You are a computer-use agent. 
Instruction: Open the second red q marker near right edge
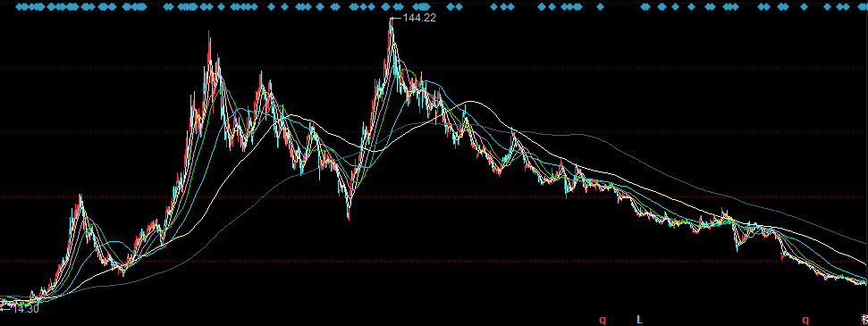[805, 320]
